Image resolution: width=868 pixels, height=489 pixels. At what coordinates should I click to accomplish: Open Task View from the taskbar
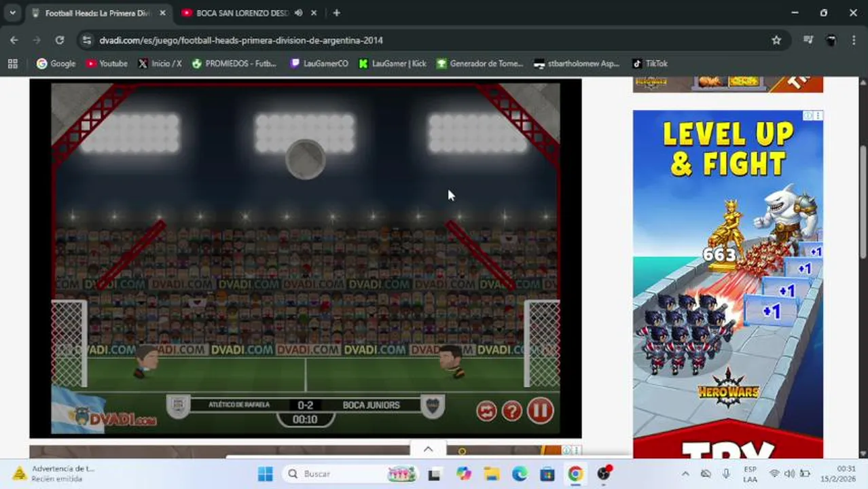click(434, 474)
